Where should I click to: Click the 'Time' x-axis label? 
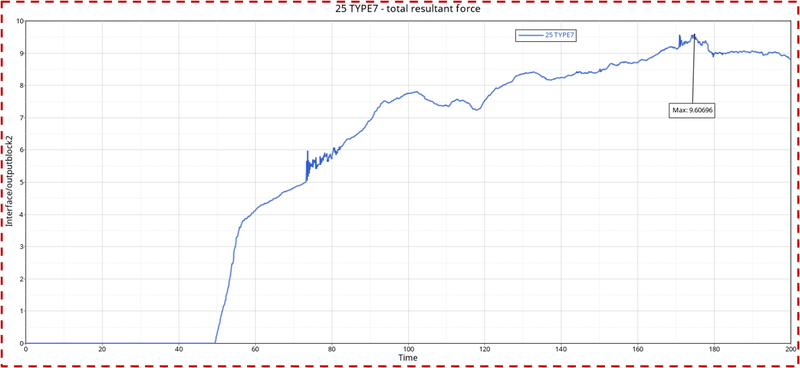point(408,358)
